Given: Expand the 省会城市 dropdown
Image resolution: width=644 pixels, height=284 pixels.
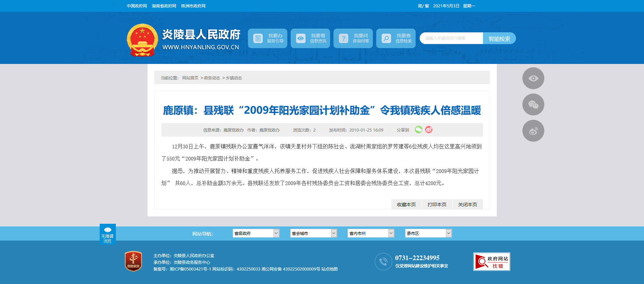Looking at the screenshot, I should (313, 233).
